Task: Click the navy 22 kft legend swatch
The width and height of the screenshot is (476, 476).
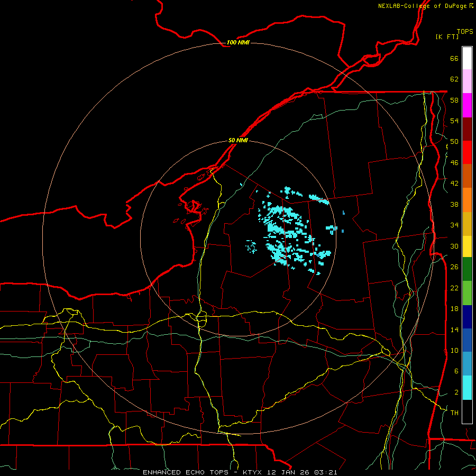Action: click(x=467, y=317)
